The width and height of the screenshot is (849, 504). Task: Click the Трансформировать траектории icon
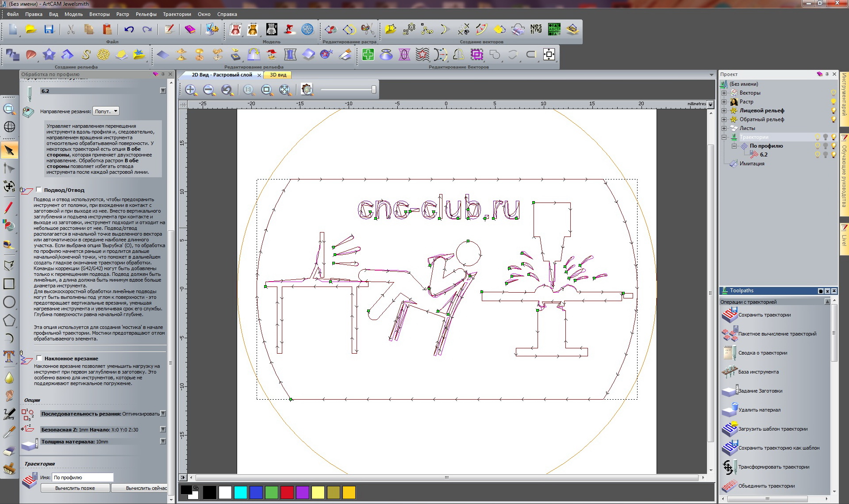click(x=730, y=467)
